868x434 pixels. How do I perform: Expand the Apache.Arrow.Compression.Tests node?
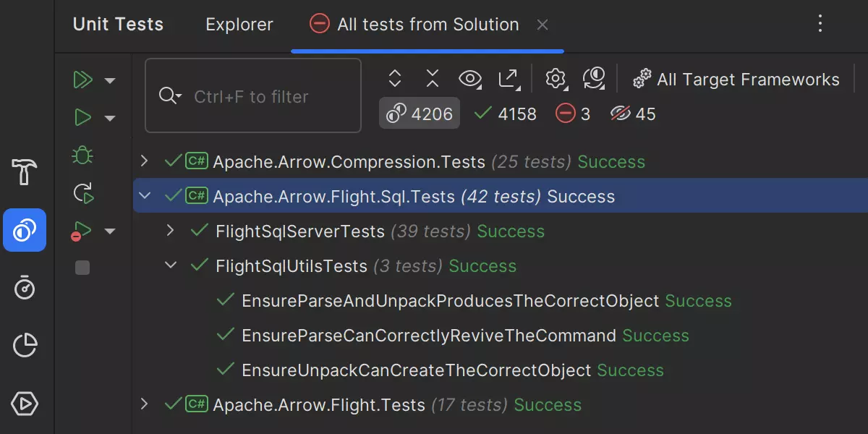(144, 161)
